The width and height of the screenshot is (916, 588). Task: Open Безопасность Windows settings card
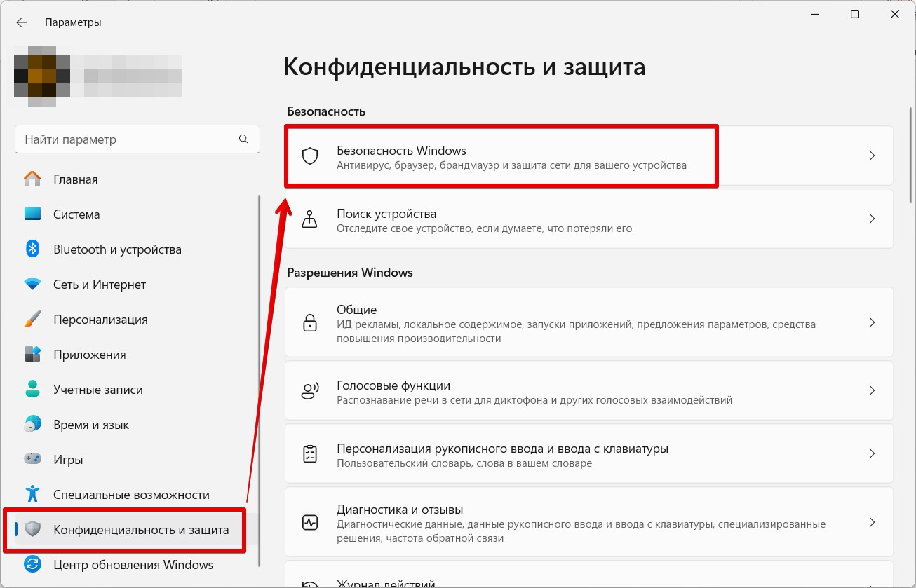click(x=588, y=156)
